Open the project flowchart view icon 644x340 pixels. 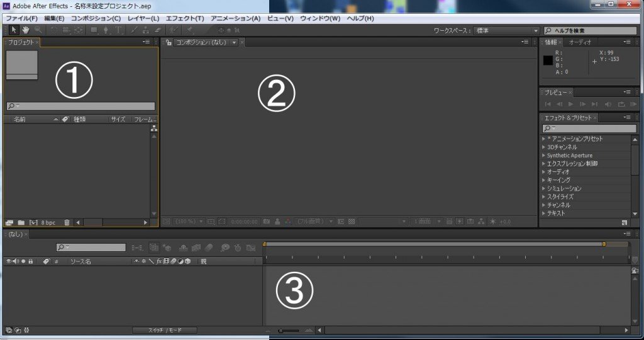(154, 128)
